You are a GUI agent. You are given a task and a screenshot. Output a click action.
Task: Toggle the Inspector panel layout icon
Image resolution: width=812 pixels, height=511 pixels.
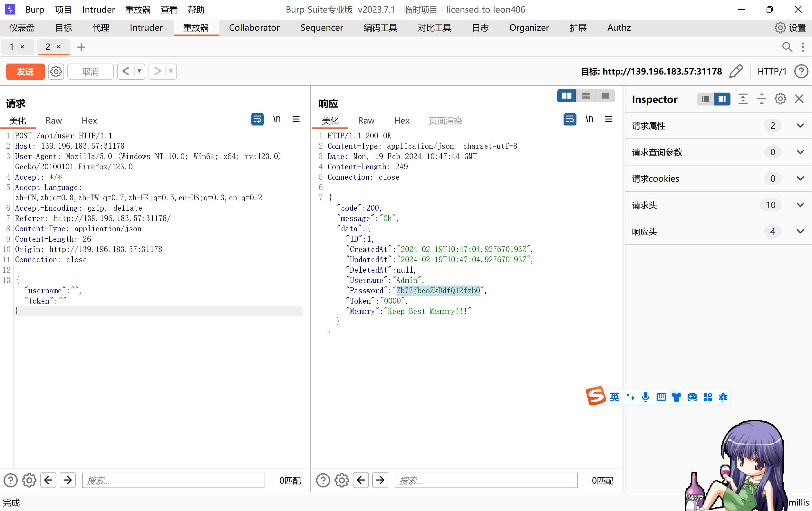(705, 99)
